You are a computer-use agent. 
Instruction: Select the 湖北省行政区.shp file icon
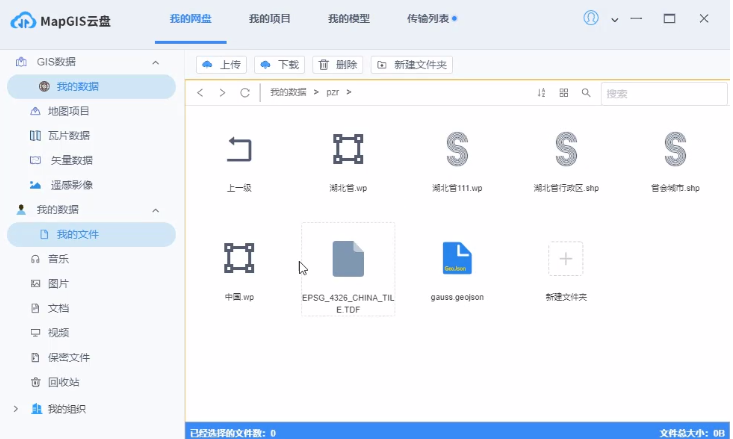point(566,149)
